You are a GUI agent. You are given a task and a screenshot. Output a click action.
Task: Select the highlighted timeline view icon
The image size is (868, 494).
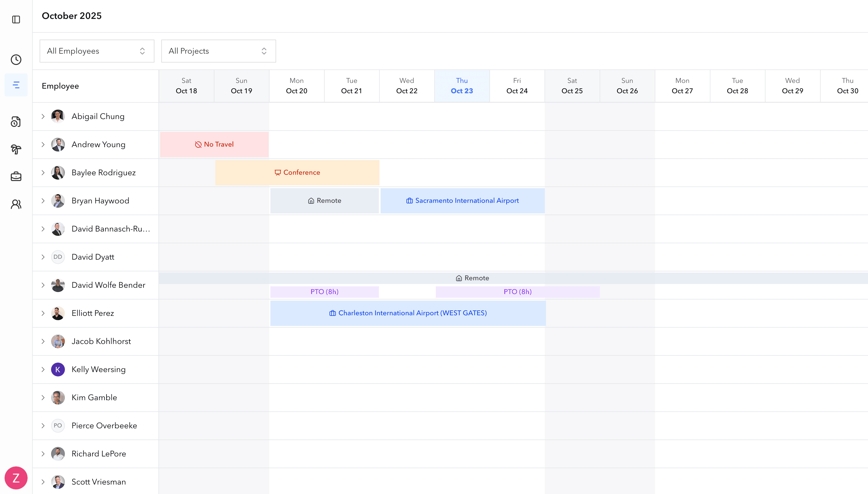click(x=15, y=85)
